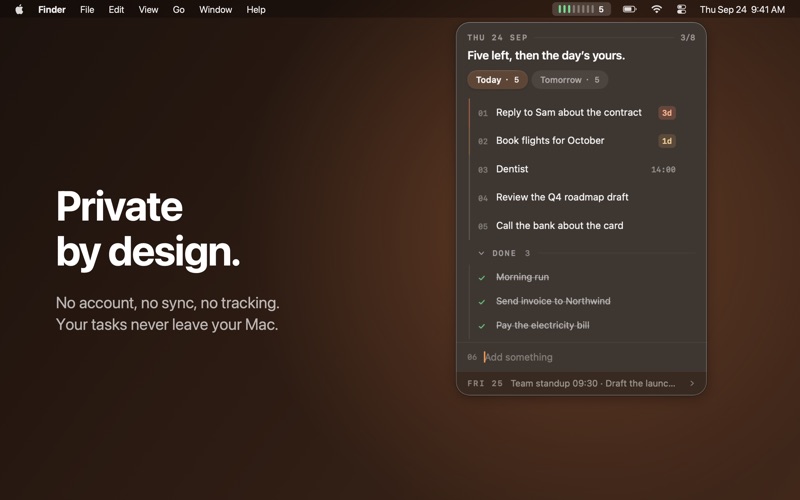Check the battery status icon

point(630,9)
